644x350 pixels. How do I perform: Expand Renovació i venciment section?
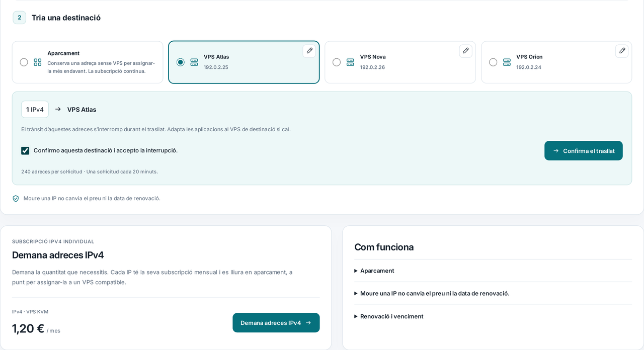[493, 316]
